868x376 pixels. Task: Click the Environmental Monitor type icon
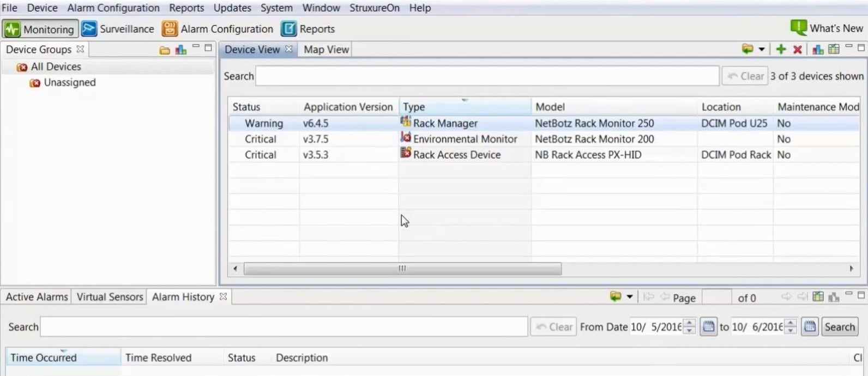(406, 137)
